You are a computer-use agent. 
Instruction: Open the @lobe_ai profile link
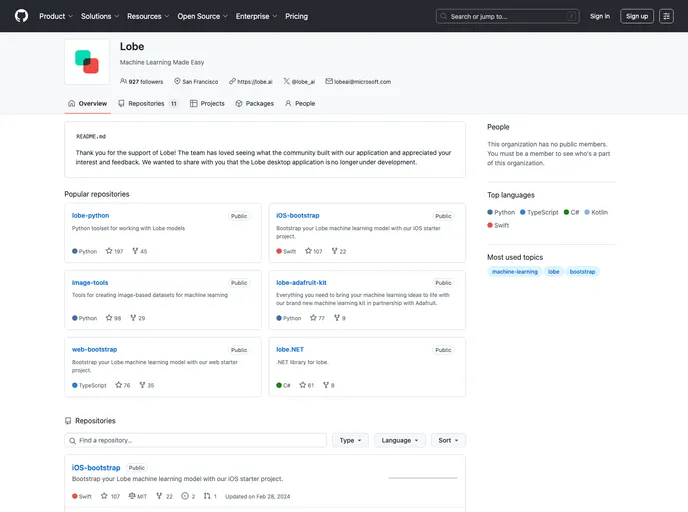pyautogui.click(x=303, y=82)
